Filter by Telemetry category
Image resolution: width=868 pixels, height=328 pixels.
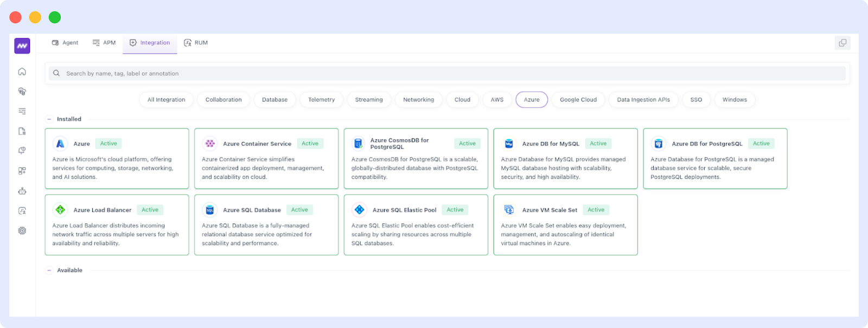click(321, 100)
